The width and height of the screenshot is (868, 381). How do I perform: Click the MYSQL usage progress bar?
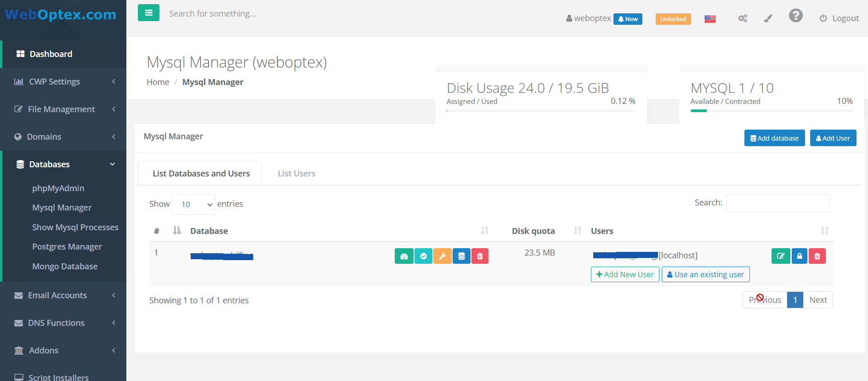(771, 111)
